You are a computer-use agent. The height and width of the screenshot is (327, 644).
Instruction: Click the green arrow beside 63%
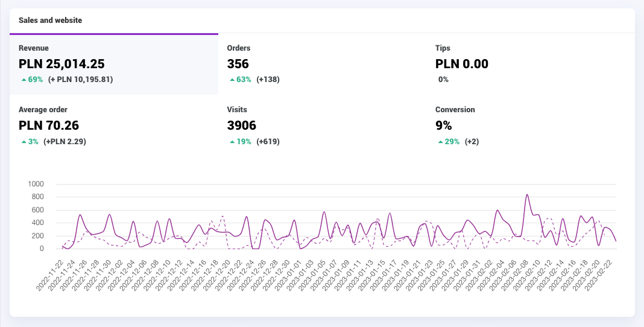coord(233,80)
